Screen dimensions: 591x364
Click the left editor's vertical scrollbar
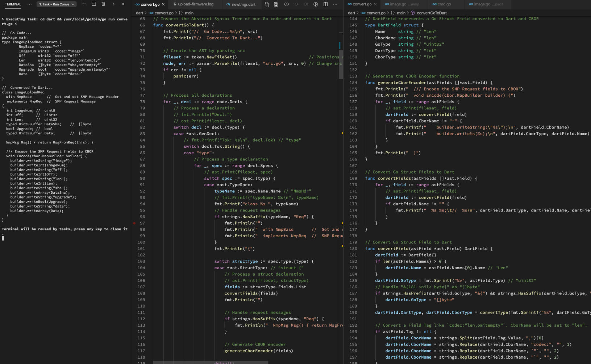341,65
